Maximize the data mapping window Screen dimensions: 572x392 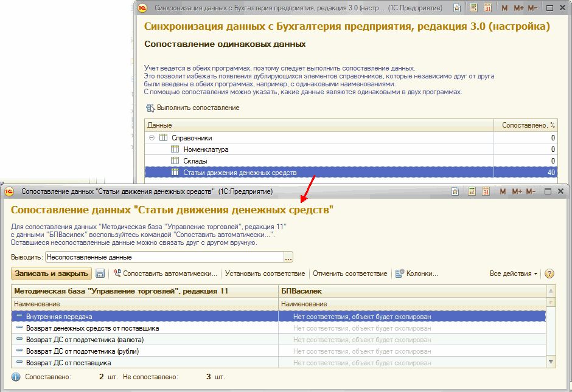tap(548, 191)
